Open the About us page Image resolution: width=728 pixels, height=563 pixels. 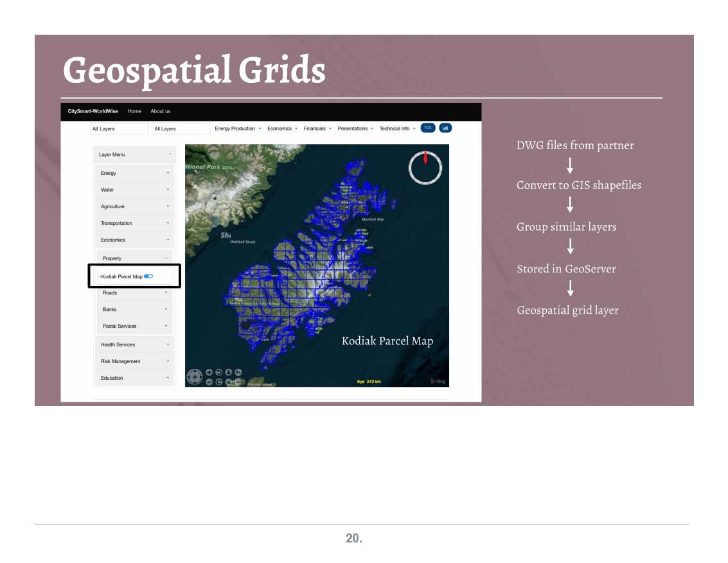pyautogui.click(x=160, y=111)
